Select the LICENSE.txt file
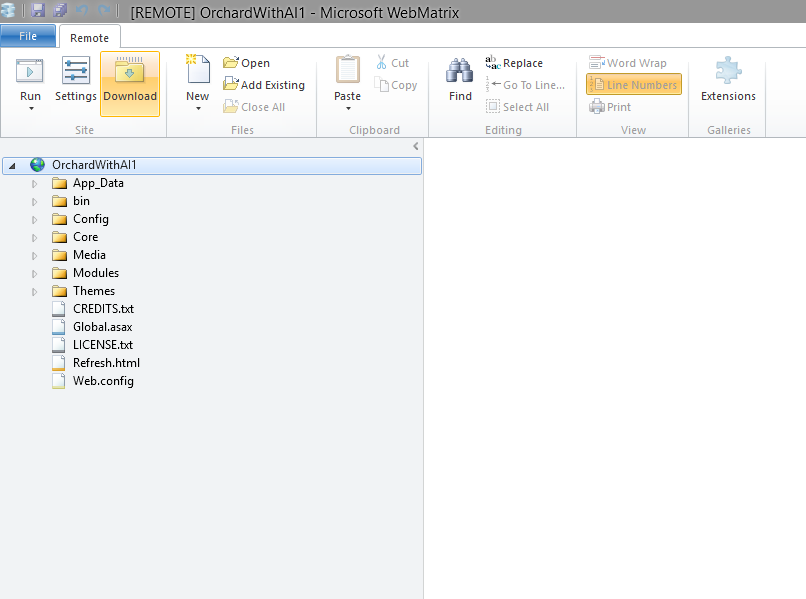Image resolution: width=806 pixels, height=599 pixels. 103,345
